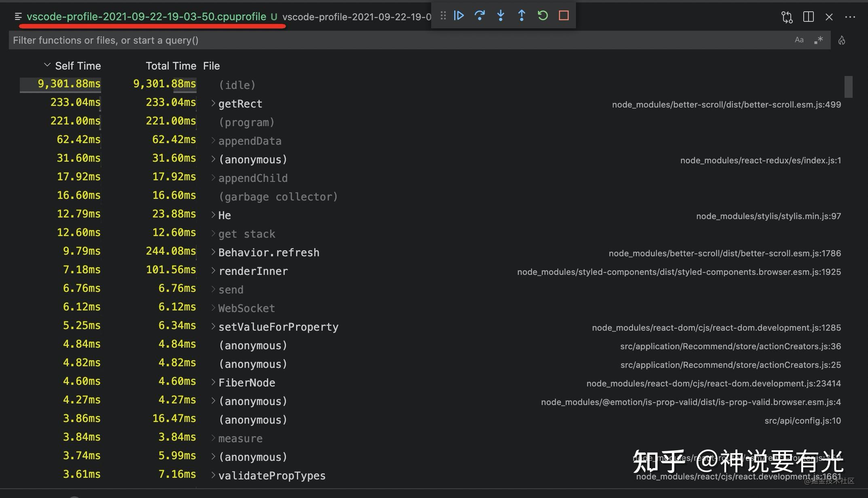Open more actions with the ellipsis button

pos(850,17)
